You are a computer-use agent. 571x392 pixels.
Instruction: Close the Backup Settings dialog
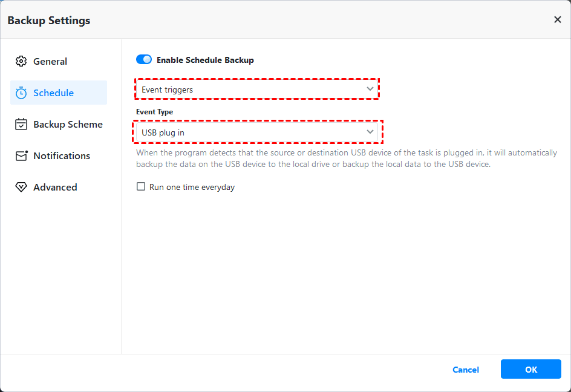557,20
